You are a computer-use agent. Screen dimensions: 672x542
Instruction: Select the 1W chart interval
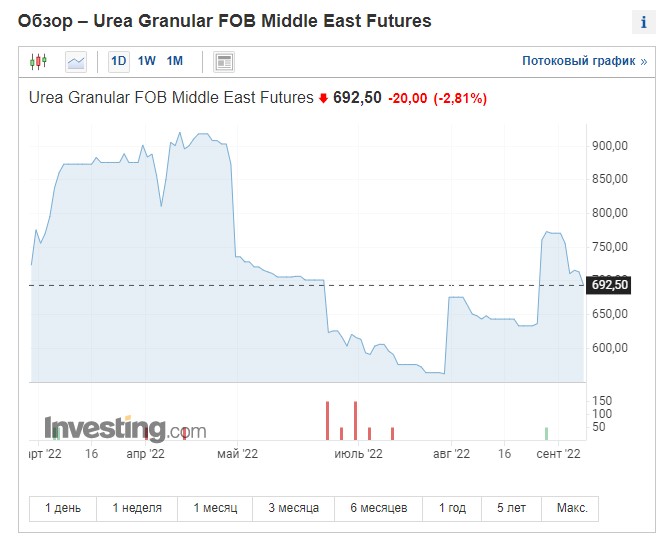click(147, 61)
